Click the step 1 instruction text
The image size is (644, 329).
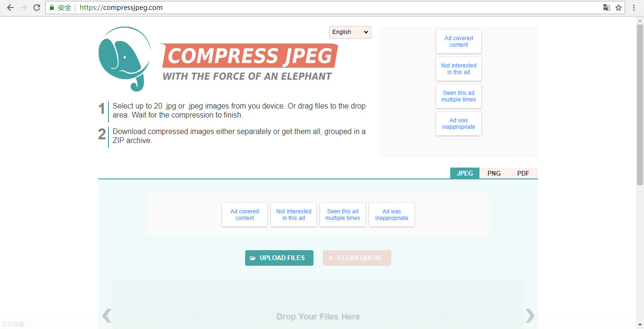[x=239, y=110]
